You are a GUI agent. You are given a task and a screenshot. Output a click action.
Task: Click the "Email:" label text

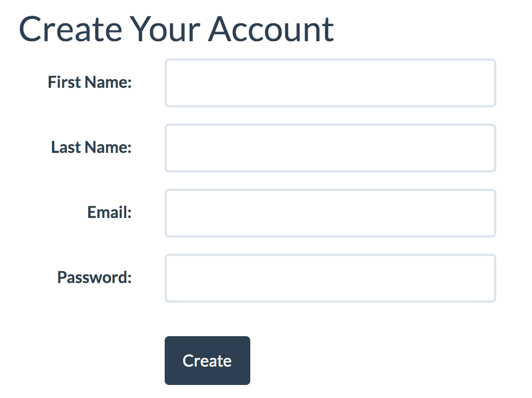pyautogui.click(x=109, y=213)
